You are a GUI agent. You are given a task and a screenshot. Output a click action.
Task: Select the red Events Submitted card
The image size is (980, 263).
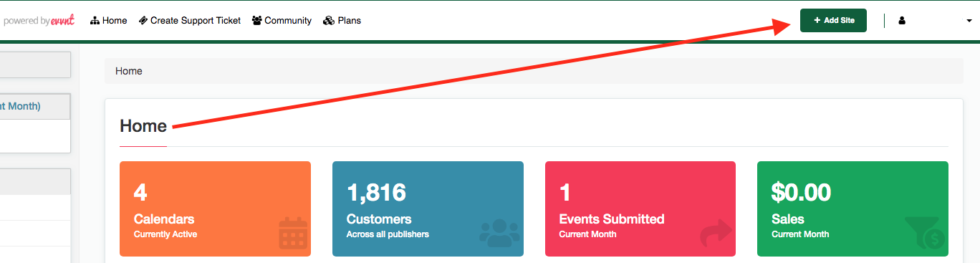coord(640,209)
